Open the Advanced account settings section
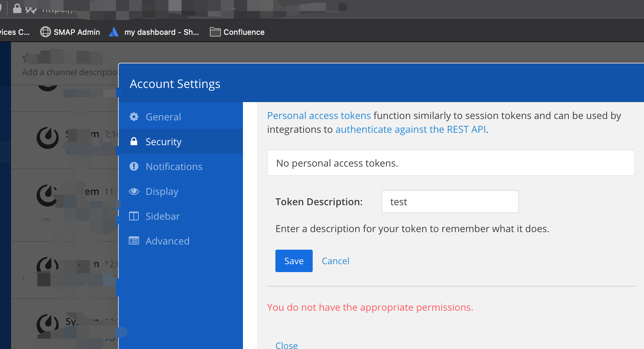Screen dimensions: 644x349 coord(168,241)
